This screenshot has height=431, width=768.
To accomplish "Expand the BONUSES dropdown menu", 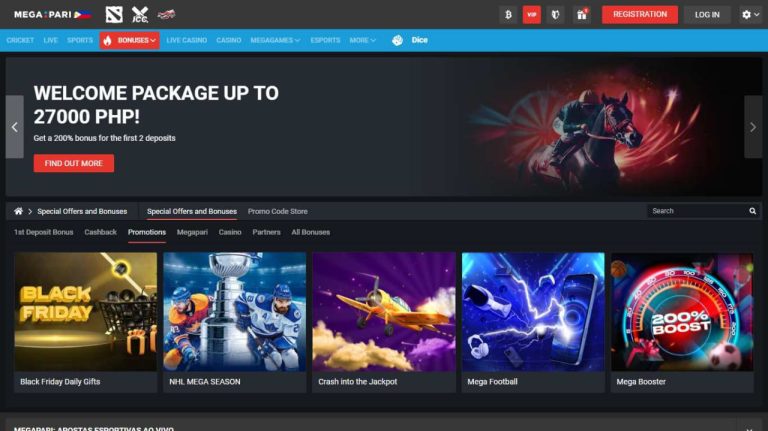I will click(x=129, y=40).
